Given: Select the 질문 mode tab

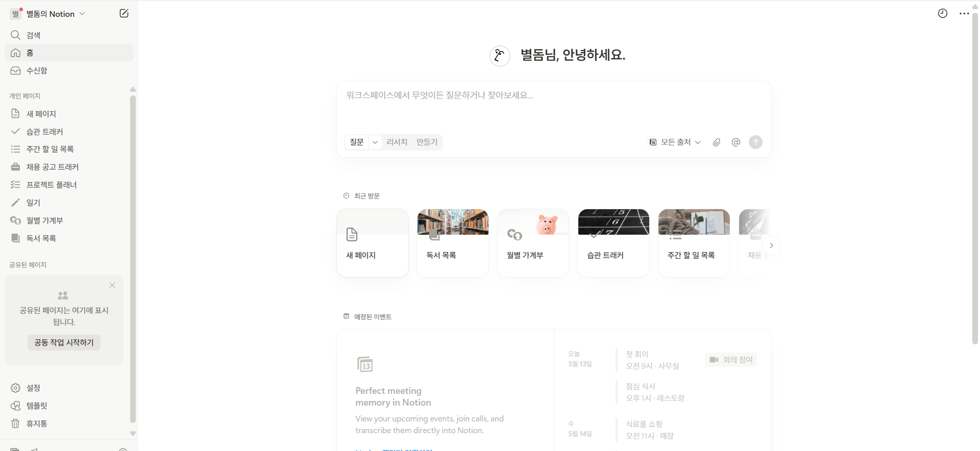Looking at the screenshot, I should point(357,142).
